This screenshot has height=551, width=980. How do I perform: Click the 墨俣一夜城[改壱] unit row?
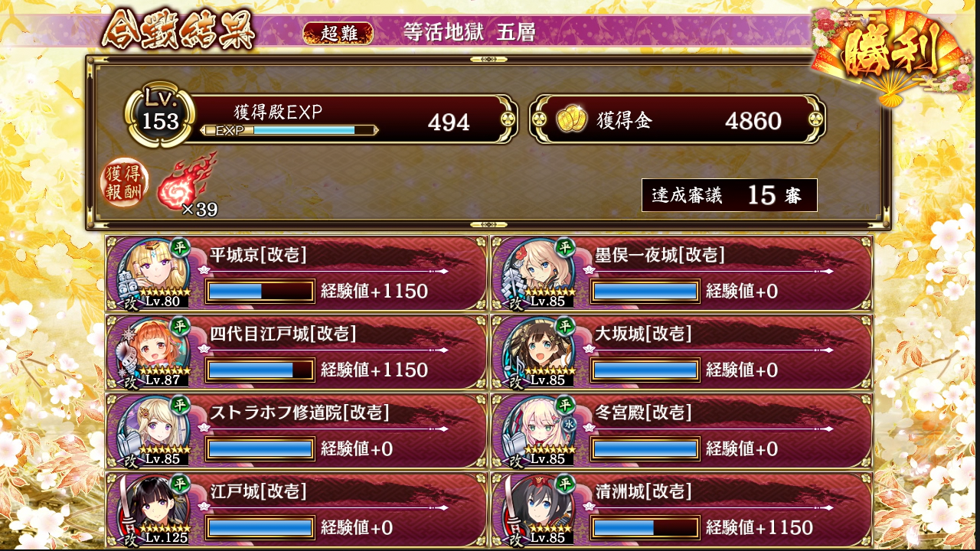tap(681, 273)
